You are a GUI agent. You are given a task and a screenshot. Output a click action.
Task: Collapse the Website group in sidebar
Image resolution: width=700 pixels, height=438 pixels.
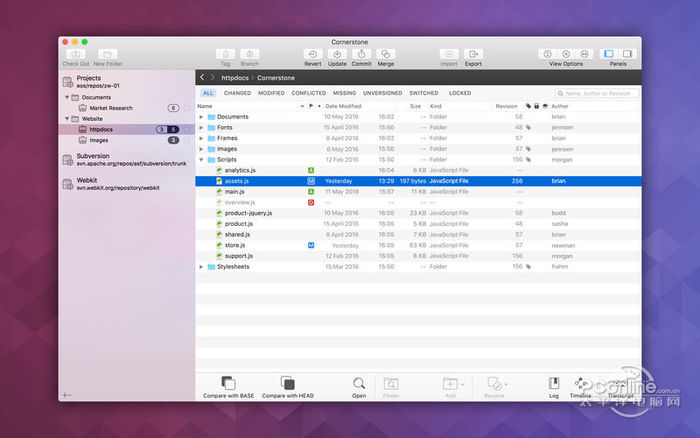pyautogui.click(x=69, y=119)
